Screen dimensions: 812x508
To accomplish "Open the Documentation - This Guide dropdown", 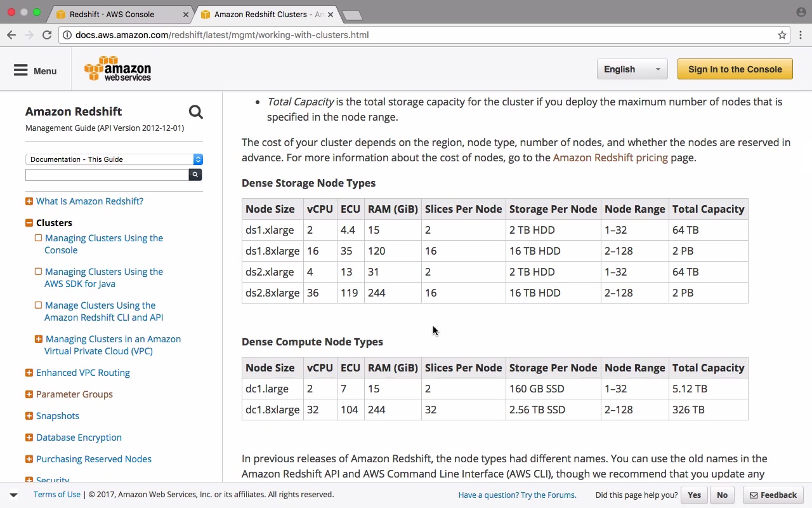I will tap(114, 159).
